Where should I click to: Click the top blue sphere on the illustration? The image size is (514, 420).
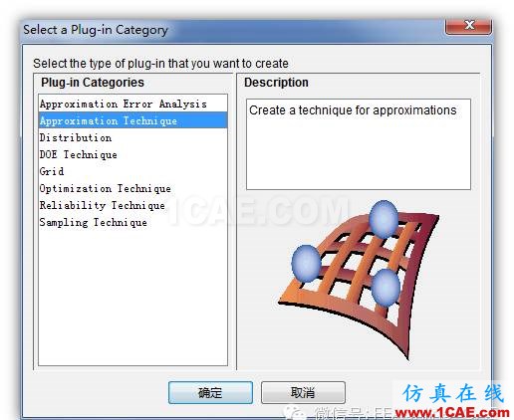pos(384,219)
